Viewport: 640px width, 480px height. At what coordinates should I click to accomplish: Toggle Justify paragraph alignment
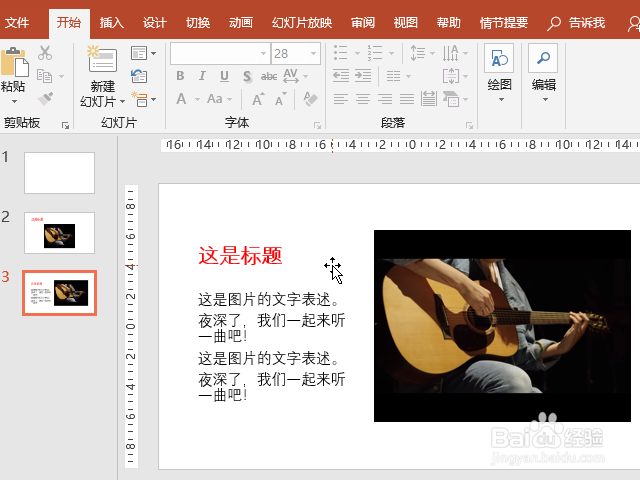click(407, 99)
